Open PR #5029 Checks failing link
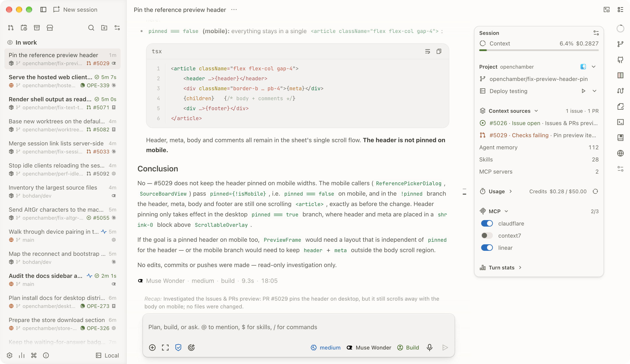Viewport: 630px width, 364px height. pos(539,135)
